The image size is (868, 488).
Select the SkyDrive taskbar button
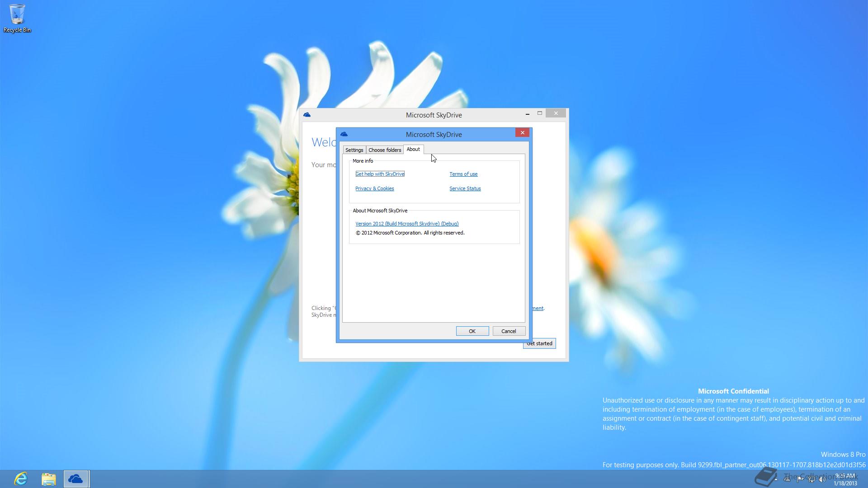(75, 479)
